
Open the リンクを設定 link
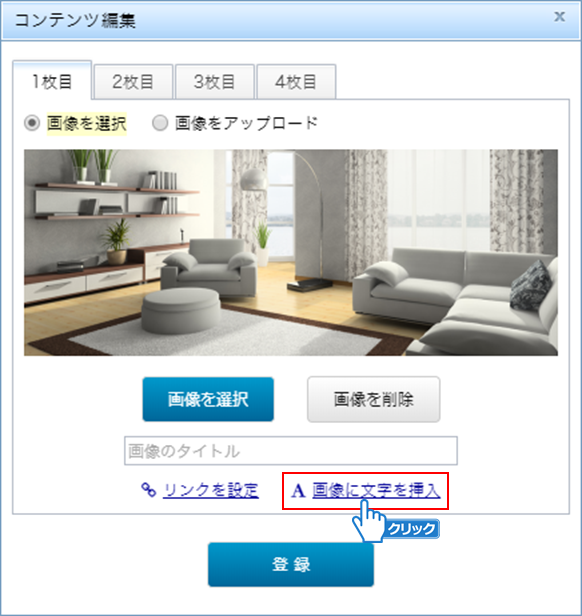coord(211,490)
